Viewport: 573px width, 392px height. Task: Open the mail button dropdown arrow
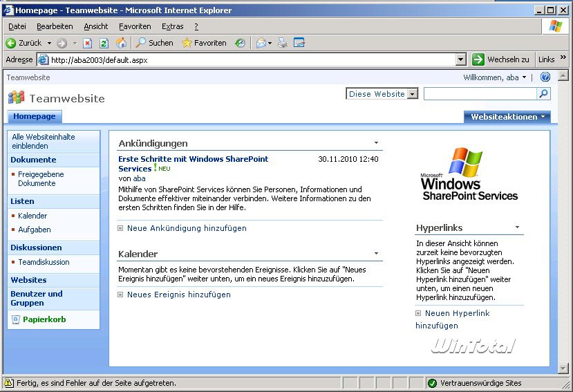click(x=270, y=43)
